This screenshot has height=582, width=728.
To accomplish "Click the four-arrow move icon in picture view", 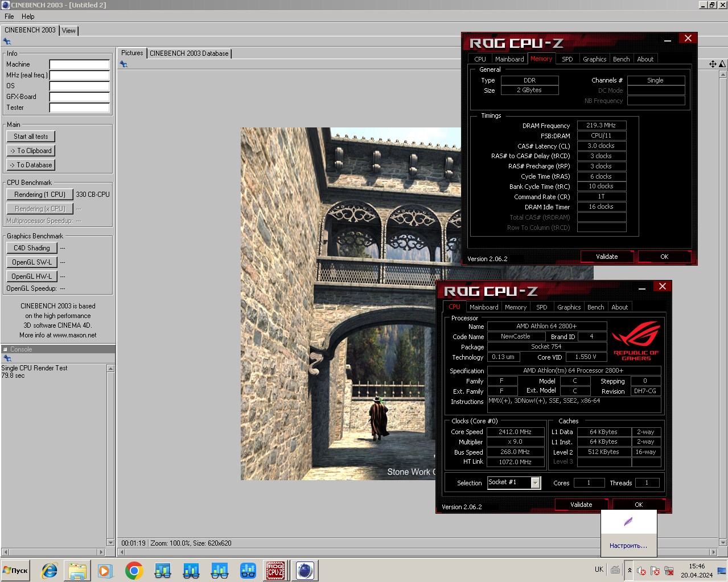I will tap(713, 64).
